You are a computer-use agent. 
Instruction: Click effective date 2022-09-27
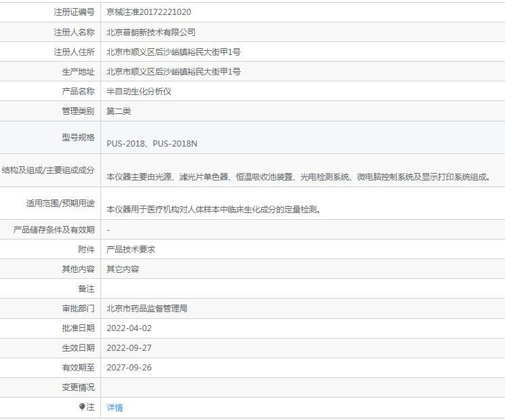click(129, 347)
